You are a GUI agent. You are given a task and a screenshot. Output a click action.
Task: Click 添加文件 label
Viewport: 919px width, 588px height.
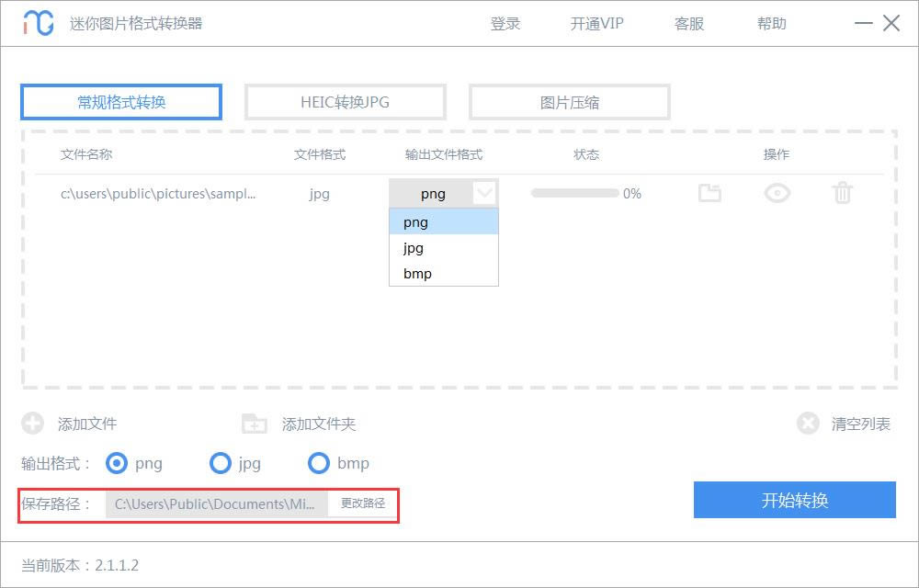point(87,424)
